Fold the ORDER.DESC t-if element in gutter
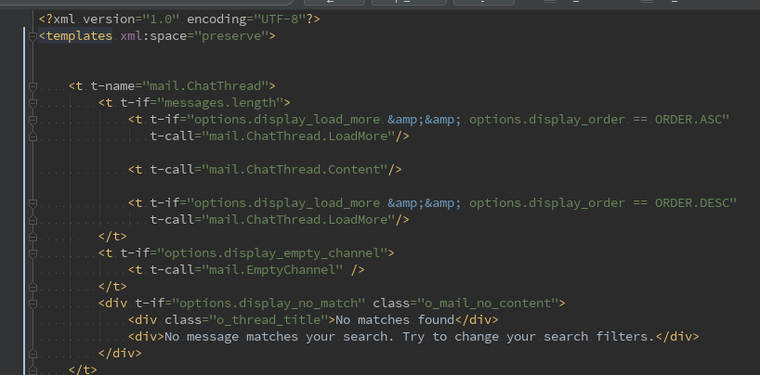This screenshot has height=375, width=760. click(33, 203)
